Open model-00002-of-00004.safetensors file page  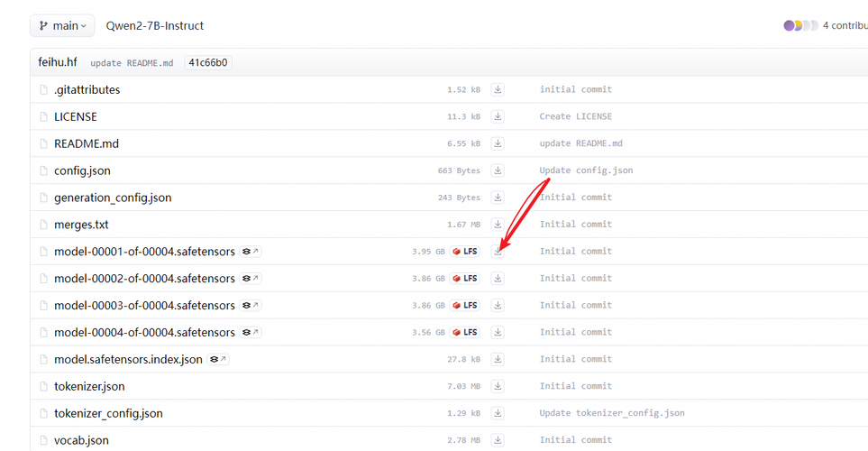144,278
